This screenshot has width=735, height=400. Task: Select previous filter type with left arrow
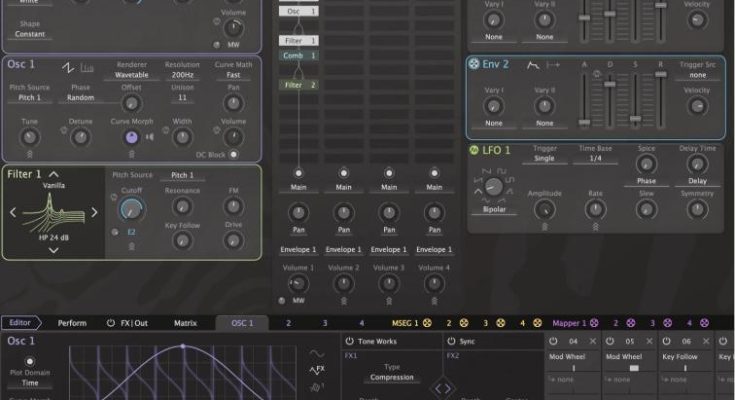(x=14, y=212)
